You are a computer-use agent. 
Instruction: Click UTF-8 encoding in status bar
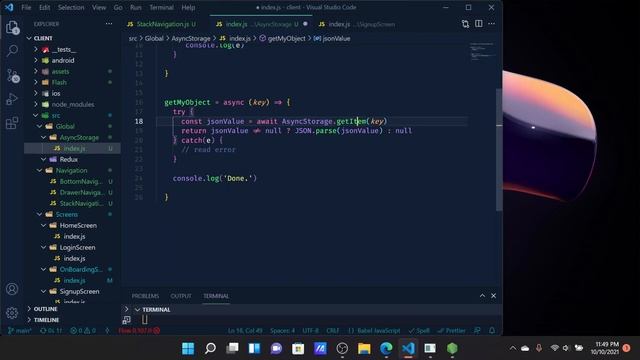tap(310, 331)
